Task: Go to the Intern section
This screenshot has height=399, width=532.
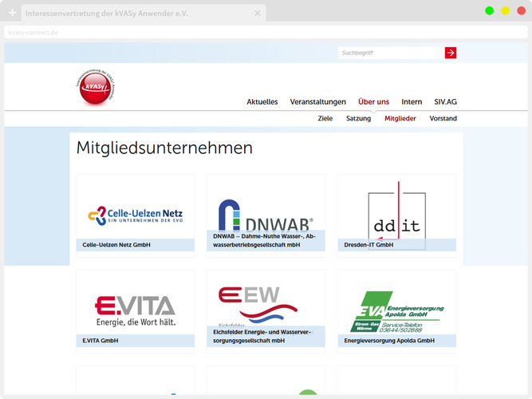Action: coord(412,102)
